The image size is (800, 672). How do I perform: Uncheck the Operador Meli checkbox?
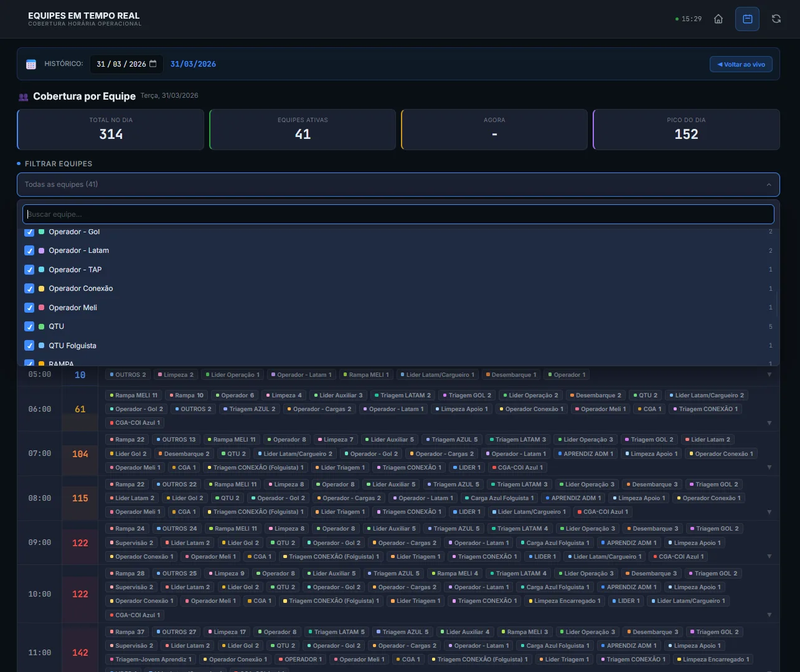click(29, 308)
